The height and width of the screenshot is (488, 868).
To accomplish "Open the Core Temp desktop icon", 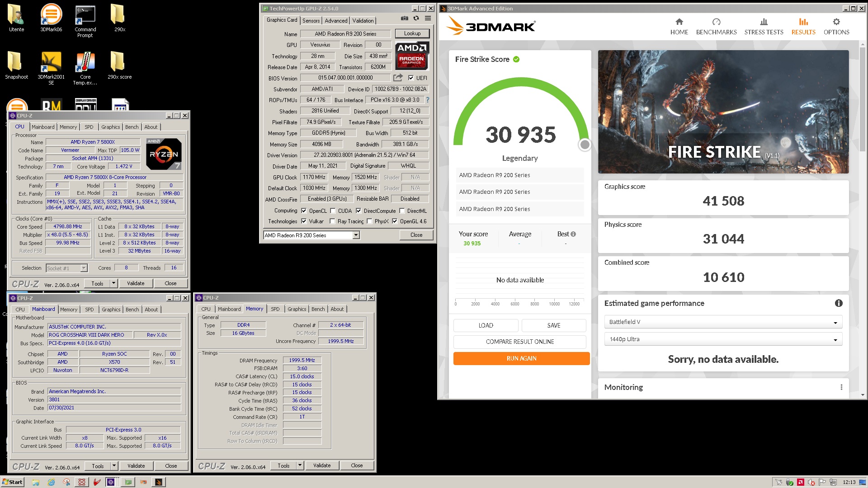I will tap(85, 68).
